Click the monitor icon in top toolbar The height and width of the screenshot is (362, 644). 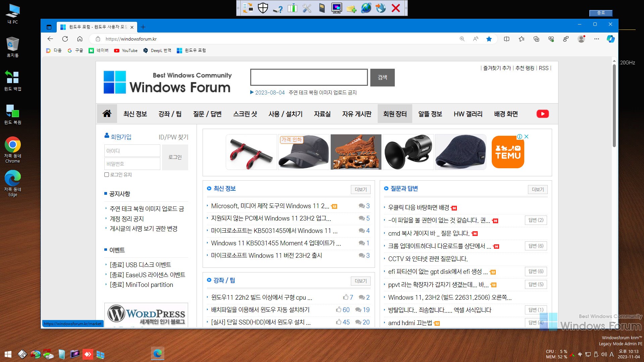(336, 8)
